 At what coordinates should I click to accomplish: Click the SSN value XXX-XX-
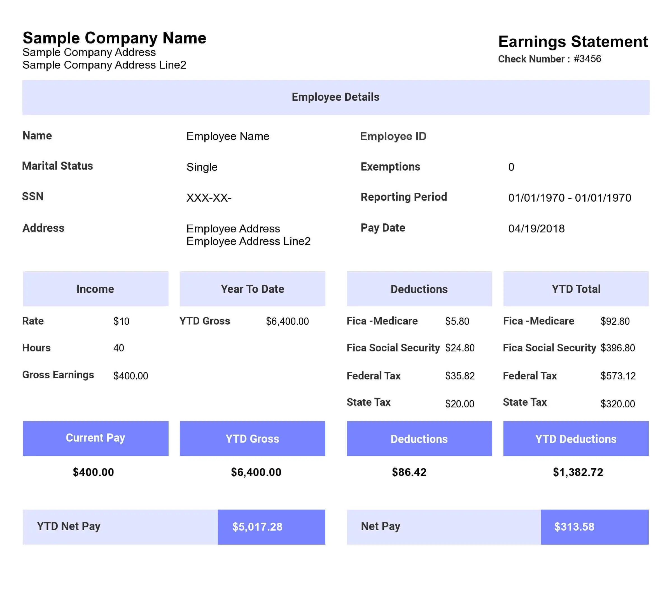pyautogui.click(x=209, y=198)
